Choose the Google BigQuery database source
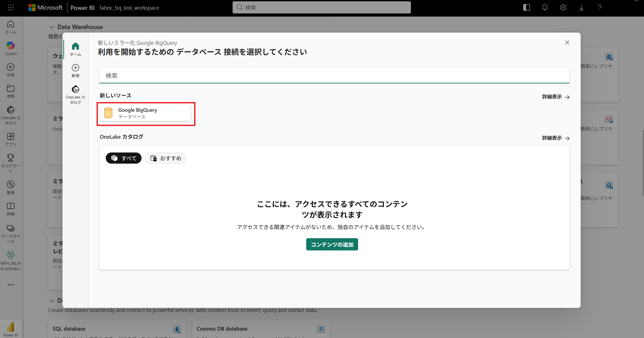Screen dimensions: 644x338 coord(145,113)
